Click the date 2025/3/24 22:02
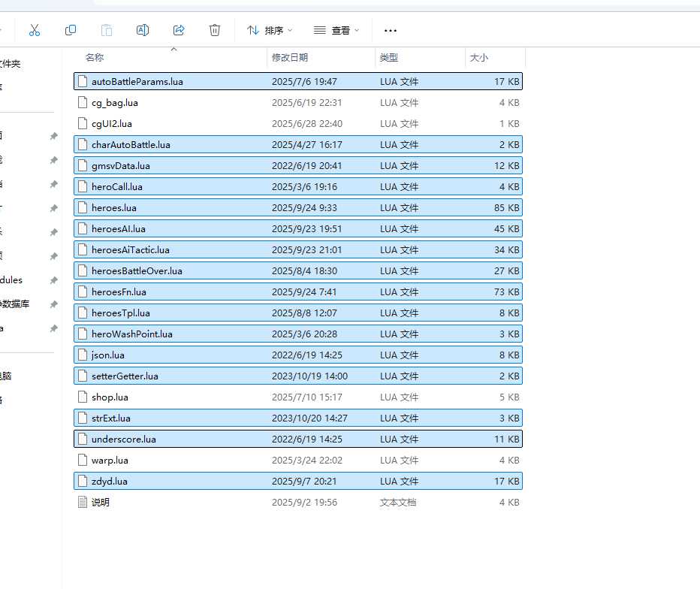The image size is (700, 589). [x=306, y=460]
